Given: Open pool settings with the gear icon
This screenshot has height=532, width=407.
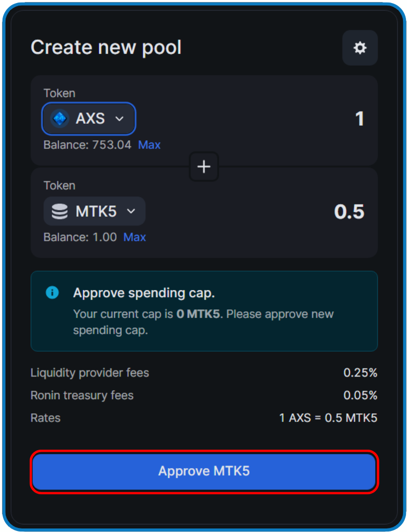Looking at the screenshot, I should [360, 48].
